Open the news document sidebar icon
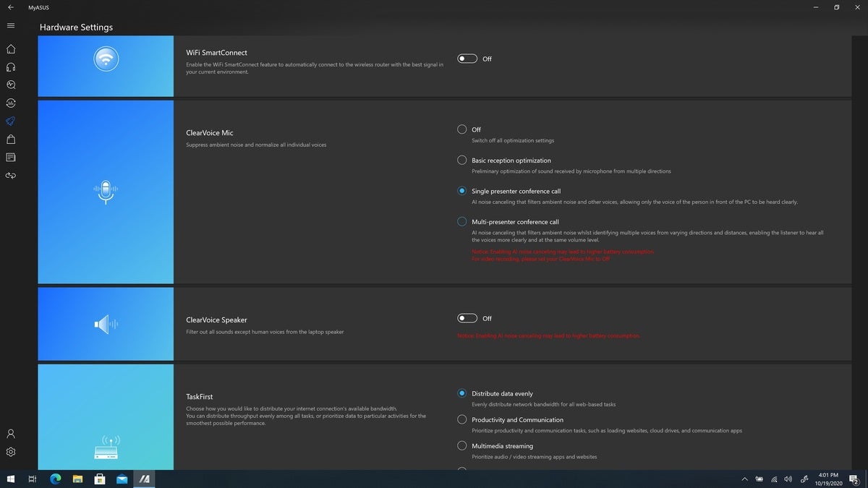Screen dimensions: 868x488 11,157
